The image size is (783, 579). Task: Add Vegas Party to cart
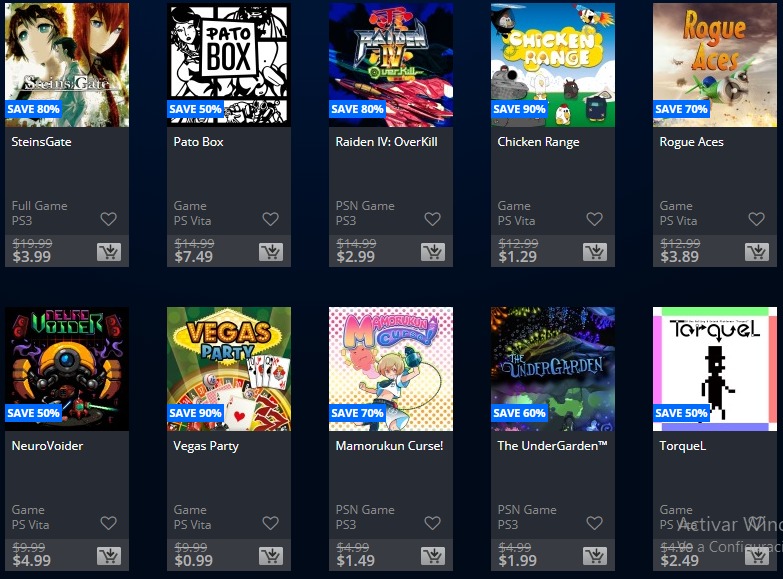[x=271, y=556]
